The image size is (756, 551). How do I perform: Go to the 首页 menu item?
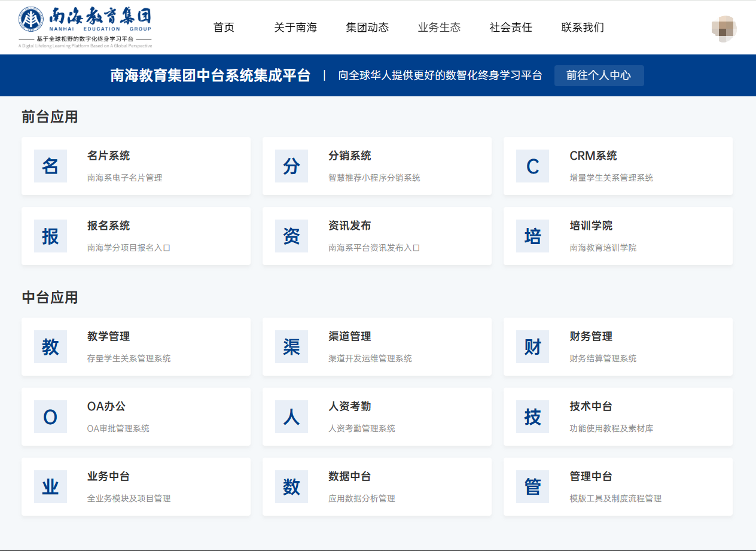click(x=224, y=28)
